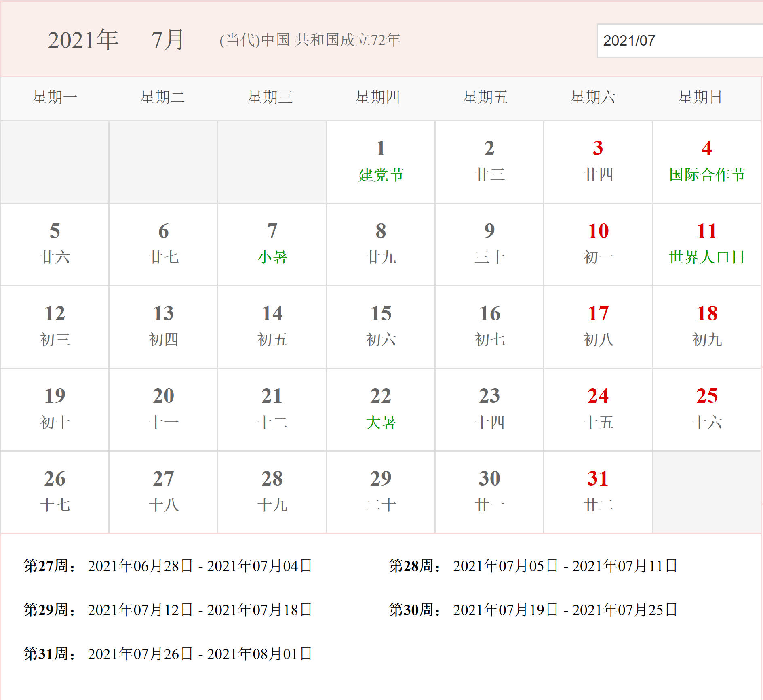Select July 4 国际合作节 cell

(707, 162)
